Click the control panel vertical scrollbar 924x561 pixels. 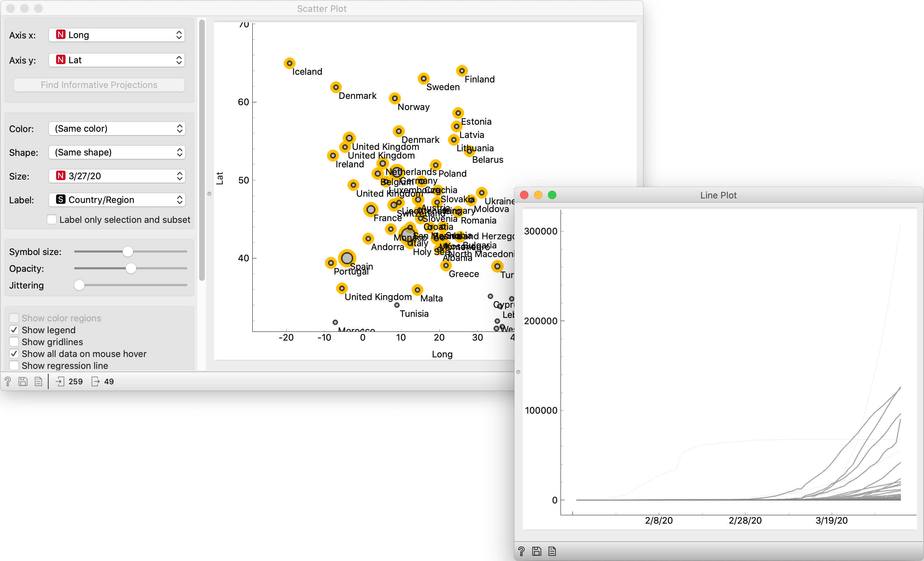point(202,150)
